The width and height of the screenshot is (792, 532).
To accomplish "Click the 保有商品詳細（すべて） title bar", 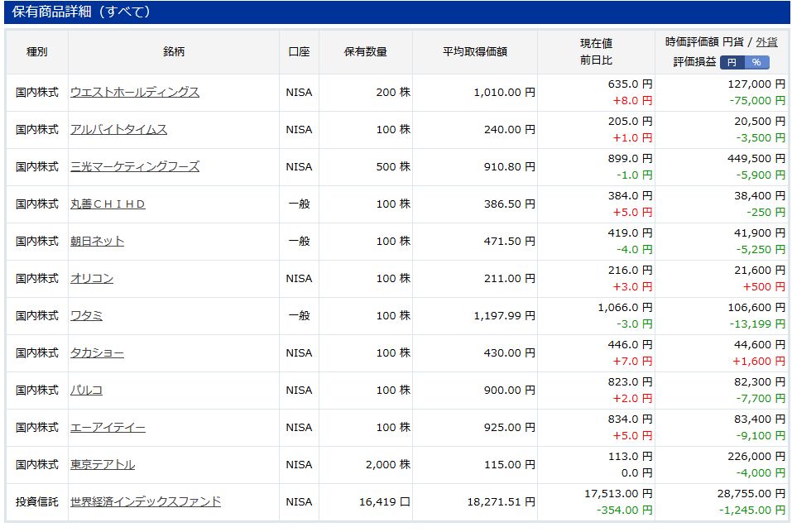I will (x=397, y=12).
